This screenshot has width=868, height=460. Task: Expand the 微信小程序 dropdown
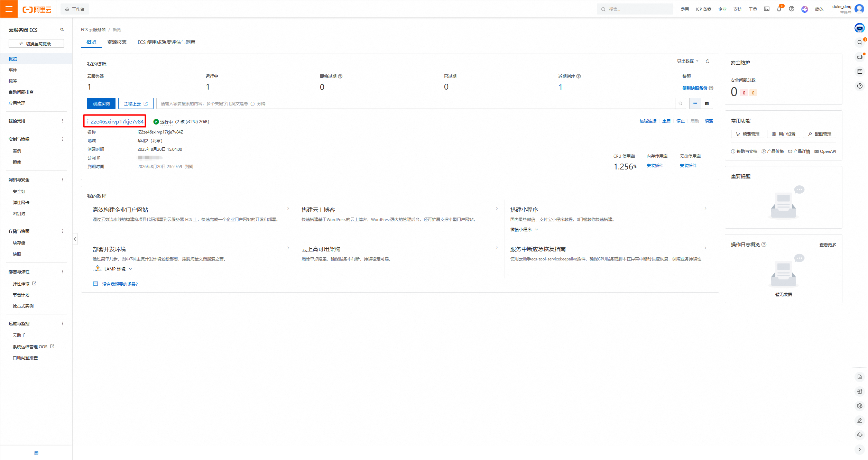coord(524,229)
